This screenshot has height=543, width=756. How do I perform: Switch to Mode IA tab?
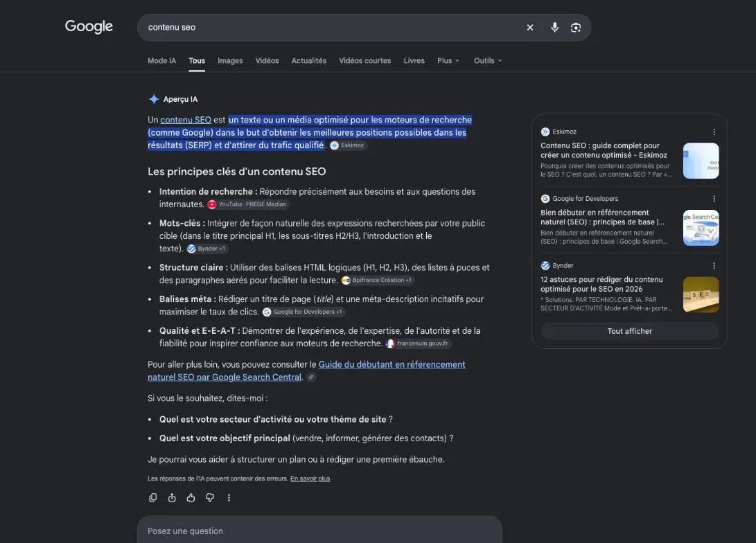161,61
